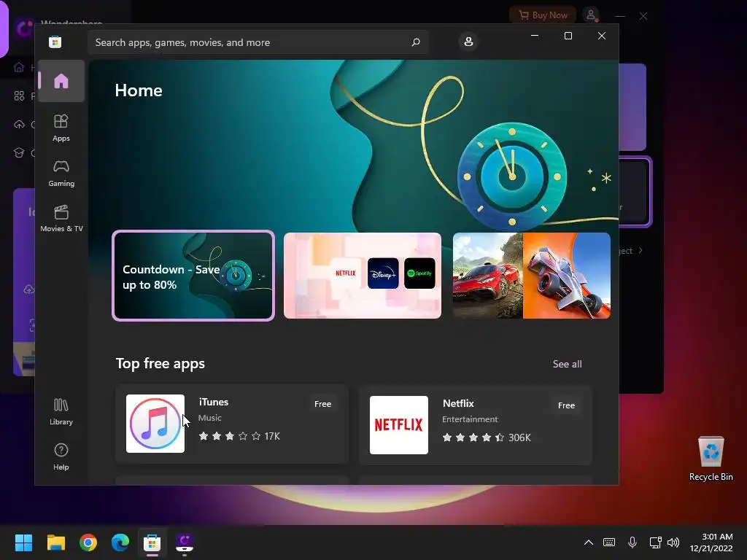Open the Apps section in Store sidebar
Screen dimensions: 747x560
(x=61, y=128)
